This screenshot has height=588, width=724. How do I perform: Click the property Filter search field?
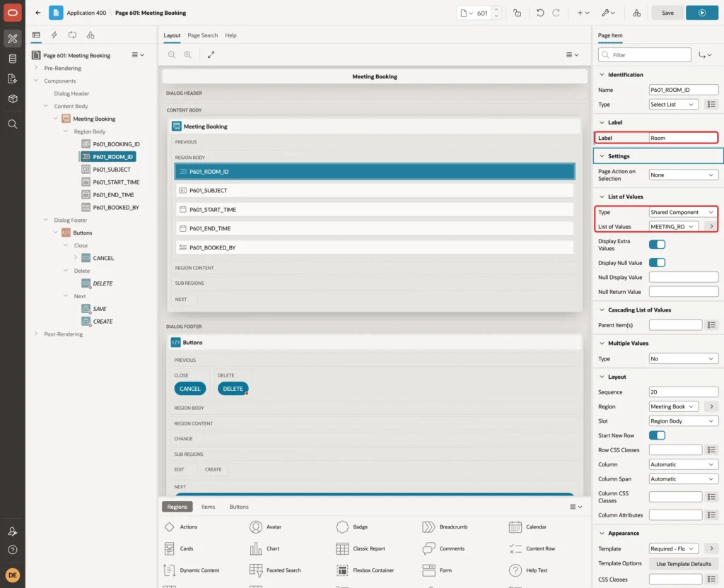tap(645, 55)
